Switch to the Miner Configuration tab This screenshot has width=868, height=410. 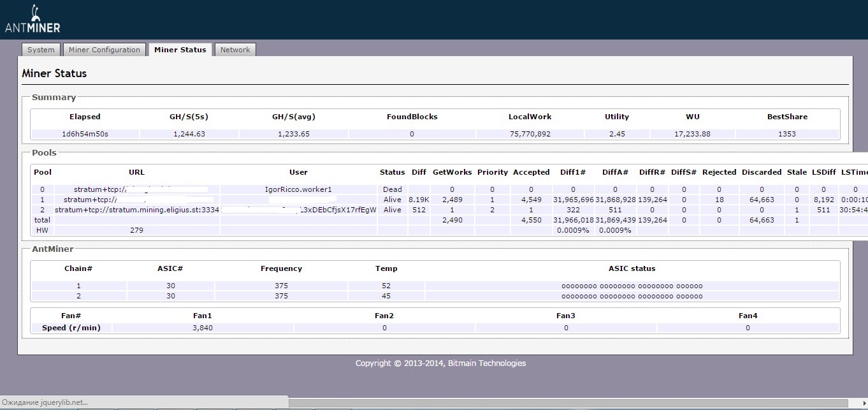pyautogui.click(x=104, y=50)
